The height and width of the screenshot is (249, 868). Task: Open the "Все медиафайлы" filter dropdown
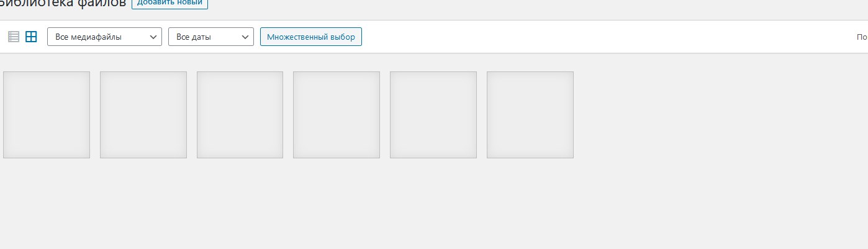point(104,37)
